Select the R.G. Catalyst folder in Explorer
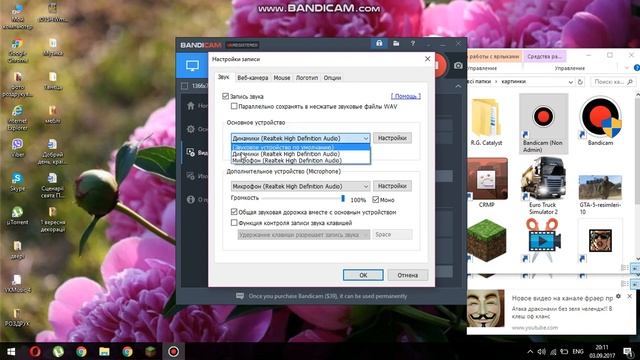Image resolution: width=640 pixels, height=360 pixels. [486, 122]
